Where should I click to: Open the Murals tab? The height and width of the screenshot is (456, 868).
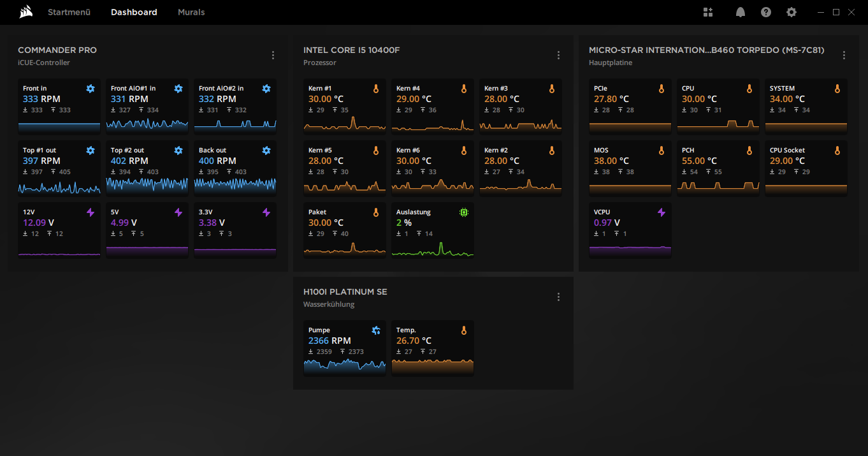pyautogui.click(x=191, y=12)
